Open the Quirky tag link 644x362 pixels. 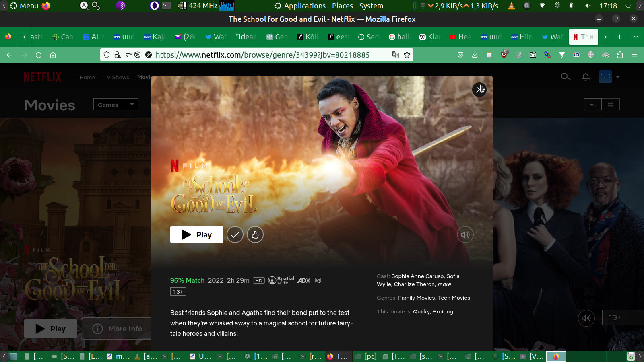coord(421,311)
